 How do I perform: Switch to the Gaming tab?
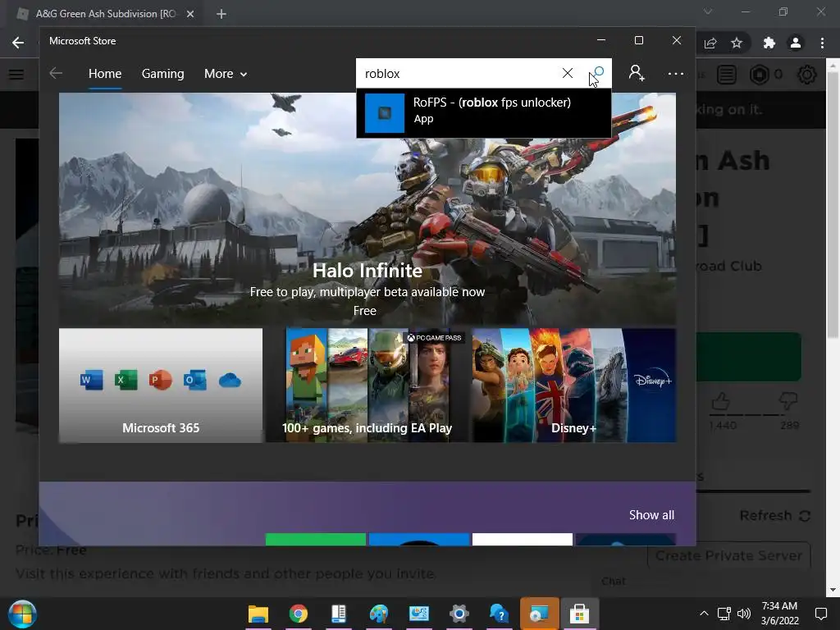point(163,73)
